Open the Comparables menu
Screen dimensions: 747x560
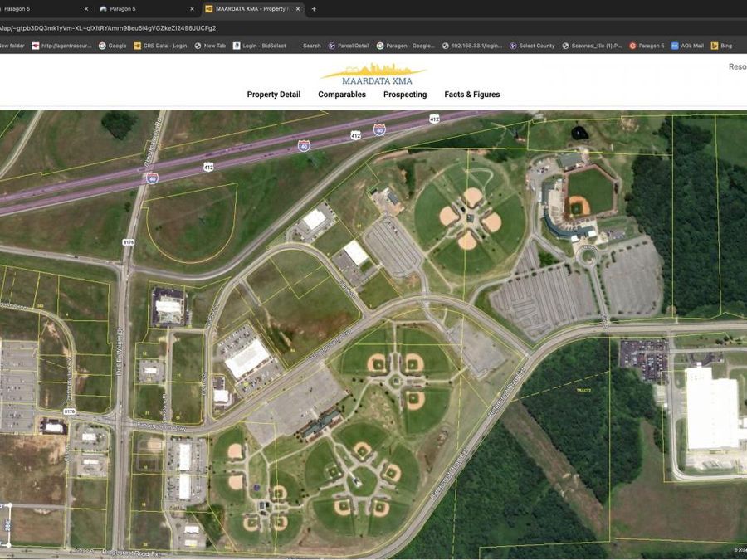click(x=342, y=95)
